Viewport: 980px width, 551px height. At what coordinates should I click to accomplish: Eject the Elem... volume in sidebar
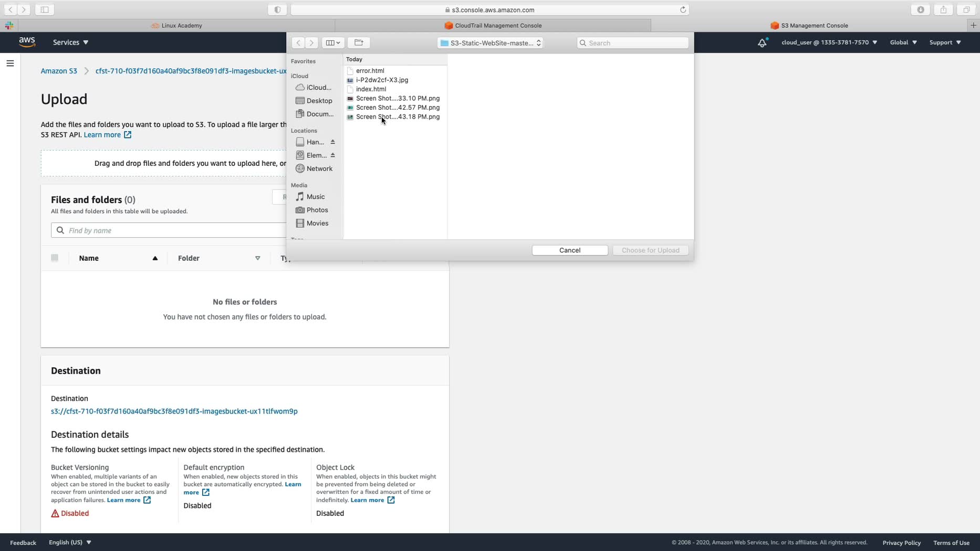[332, 155]
